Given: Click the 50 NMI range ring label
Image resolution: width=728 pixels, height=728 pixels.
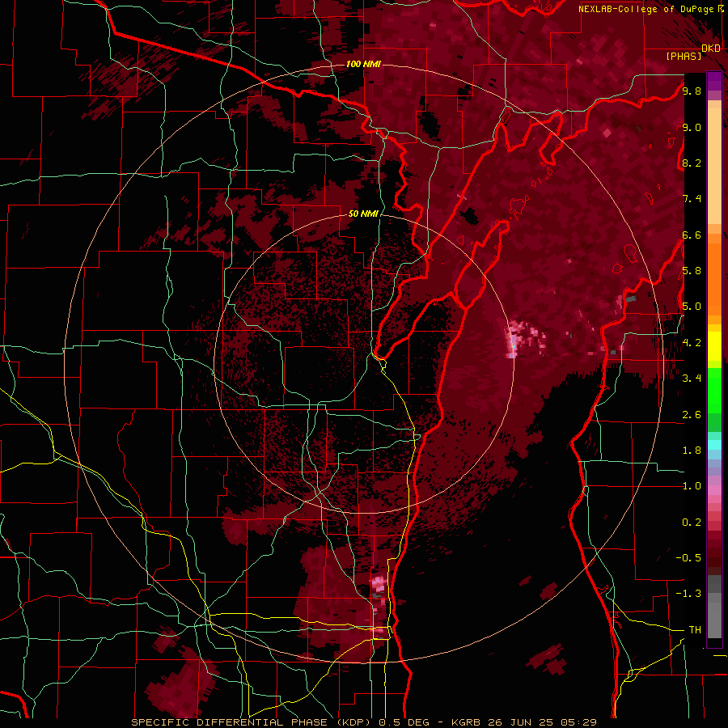Looking at the screenshot, I should click(x=363, y=214).
